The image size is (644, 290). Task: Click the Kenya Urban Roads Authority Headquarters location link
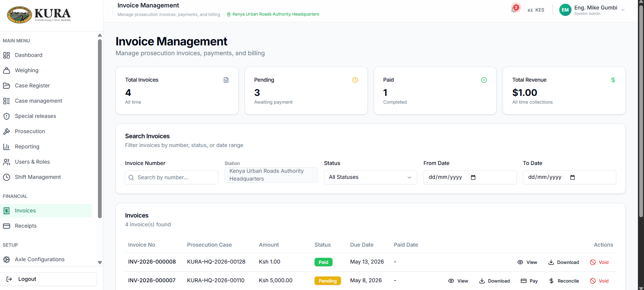click(273, 14)
